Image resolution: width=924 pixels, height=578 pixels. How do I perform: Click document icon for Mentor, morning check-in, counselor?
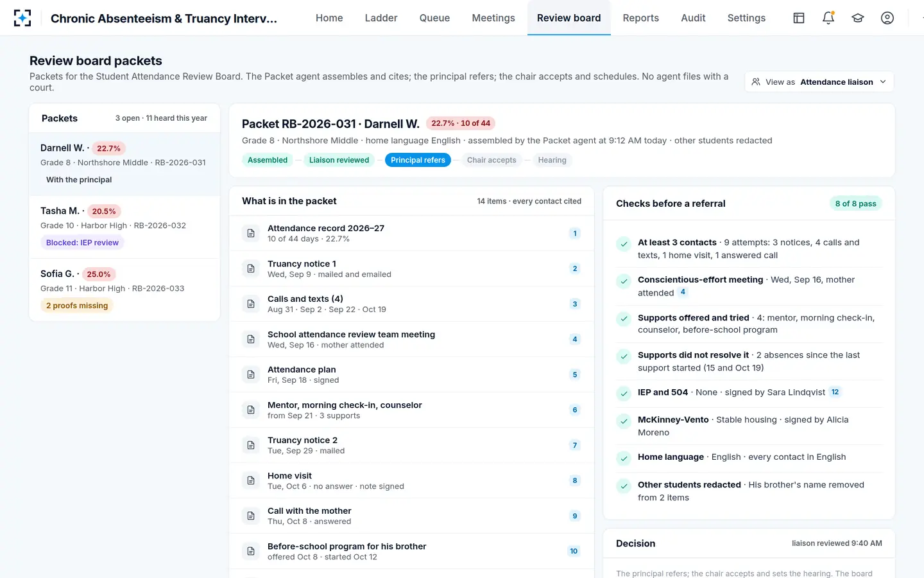pos(251,410)
